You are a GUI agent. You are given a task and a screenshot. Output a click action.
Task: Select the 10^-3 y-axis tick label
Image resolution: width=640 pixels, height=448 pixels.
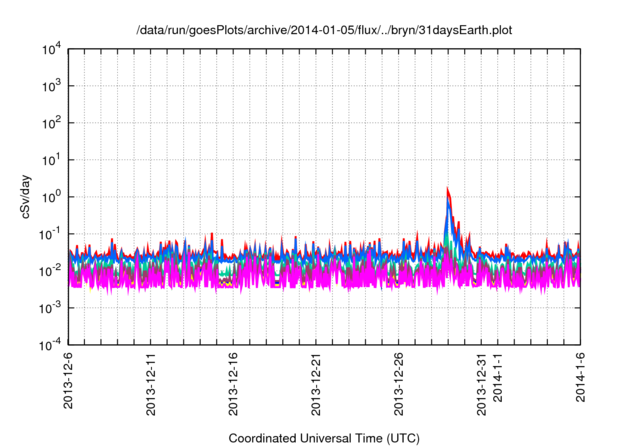(49, 308)
